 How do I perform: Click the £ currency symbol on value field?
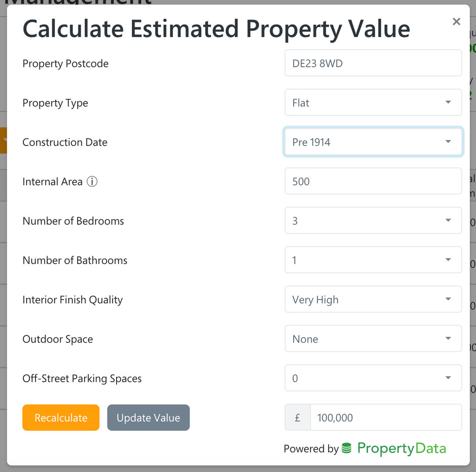tap(297, 417)
